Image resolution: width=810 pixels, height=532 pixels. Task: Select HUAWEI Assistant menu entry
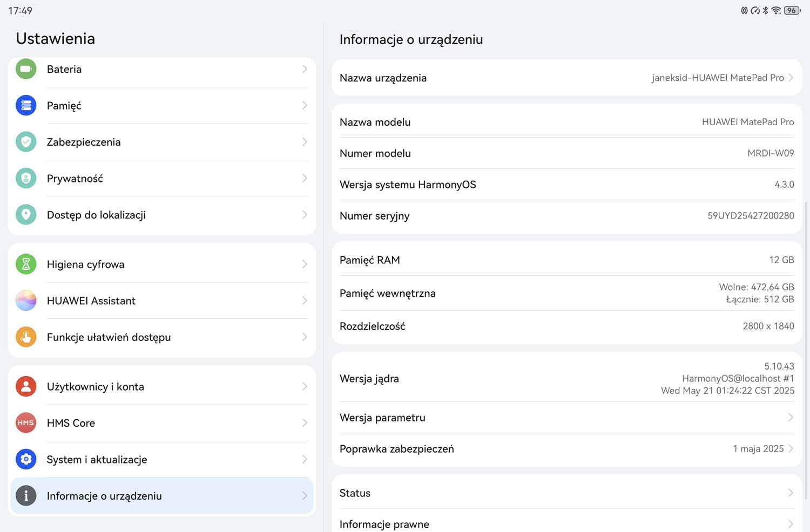(x=162, y=301)
